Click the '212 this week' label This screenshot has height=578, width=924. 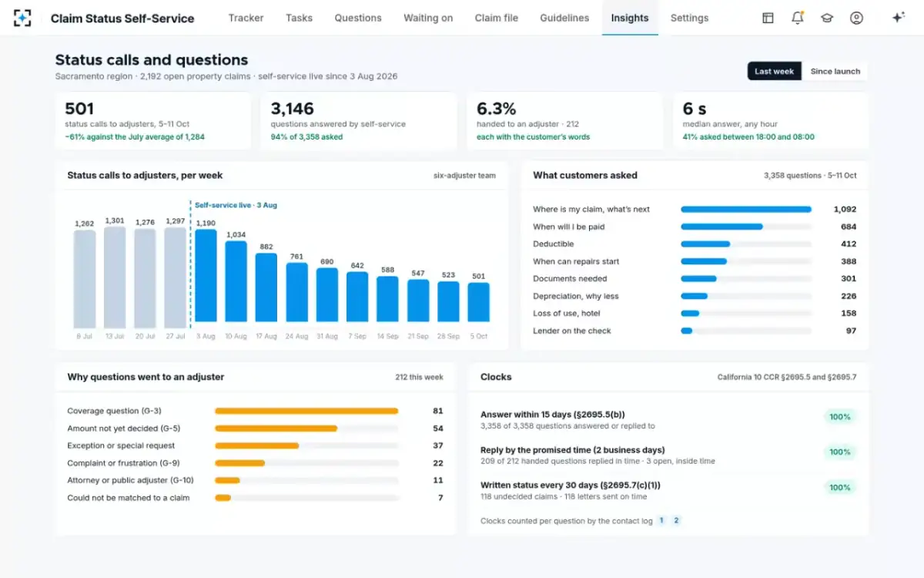419,378
